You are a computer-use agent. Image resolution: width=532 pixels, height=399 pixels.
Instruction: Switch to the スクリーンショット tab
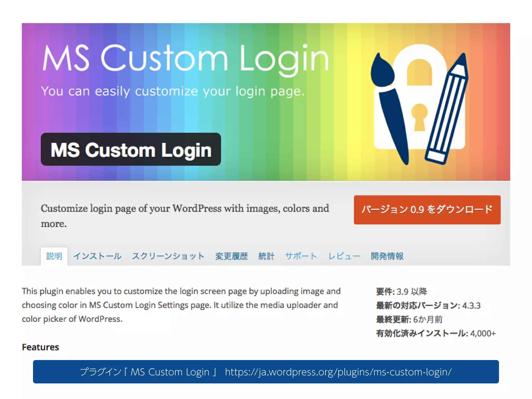[168, 256]
